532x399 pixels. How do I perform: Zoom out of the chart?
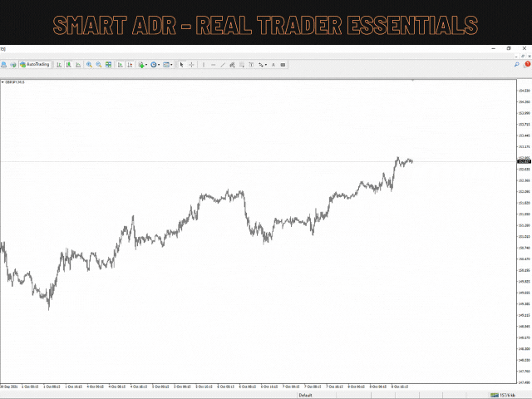(99, 65)
